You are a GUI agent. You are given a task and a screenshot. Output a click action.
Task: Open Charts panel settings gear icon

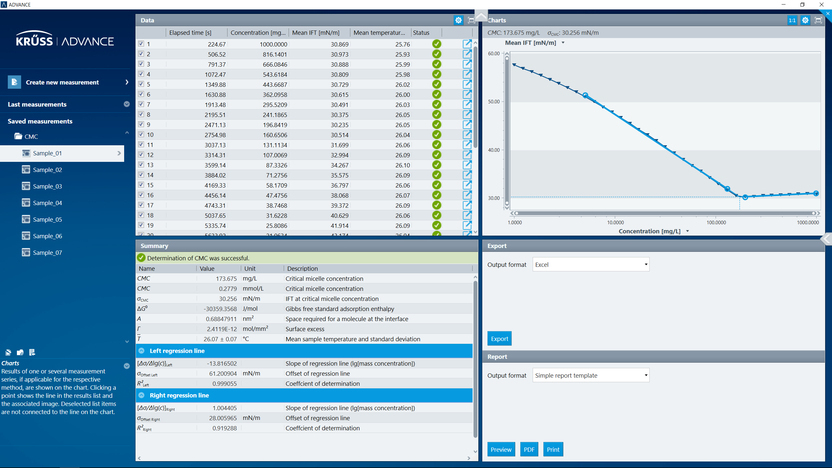[x=805, y=20]
